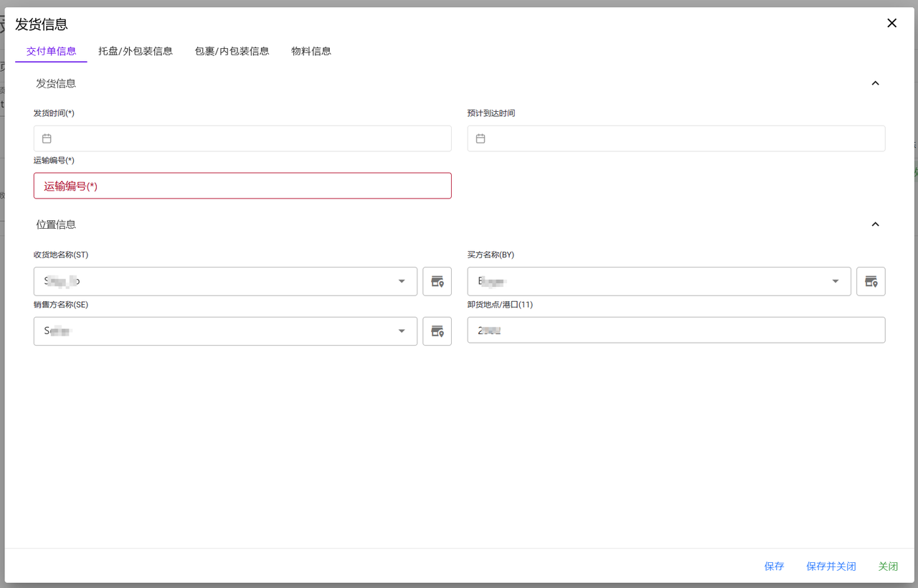Image resolution: width=918 pixels, height=588 pixels.
Task: Expand the 买方名称(BY) dropdown
Action: pos(836,281)
